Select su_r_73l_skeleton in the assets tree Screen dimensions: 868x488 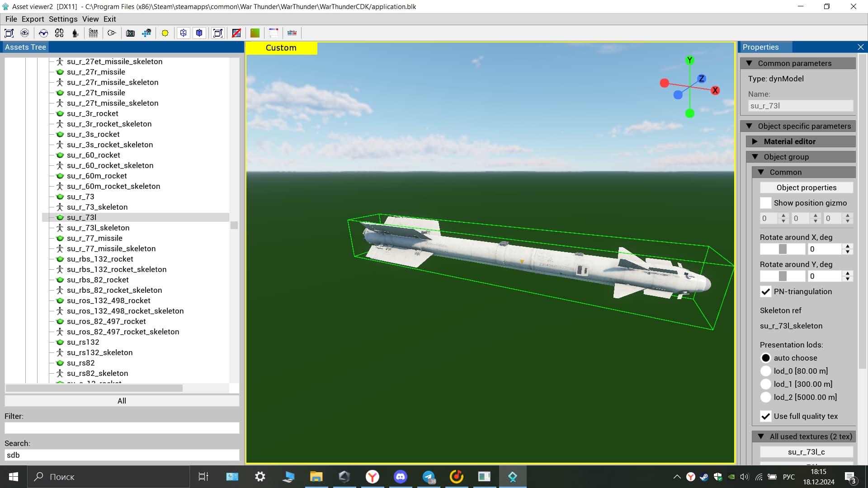coord(98,228)
